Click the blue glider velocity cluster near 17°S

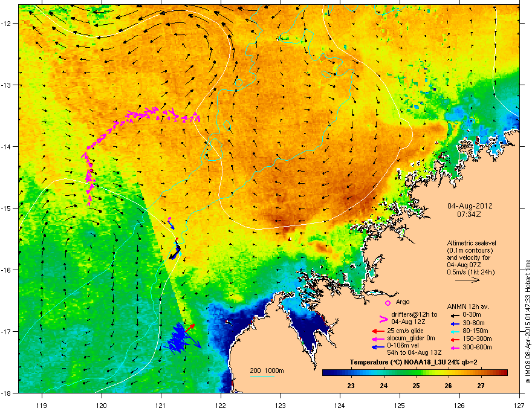pyautogui.click(x=178, y=339)
